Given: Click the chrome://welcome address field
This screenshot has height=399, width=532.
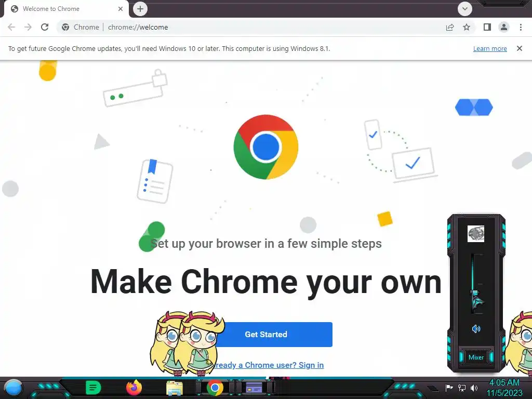Looking at the screenshot, I should [x=251, y=27].
